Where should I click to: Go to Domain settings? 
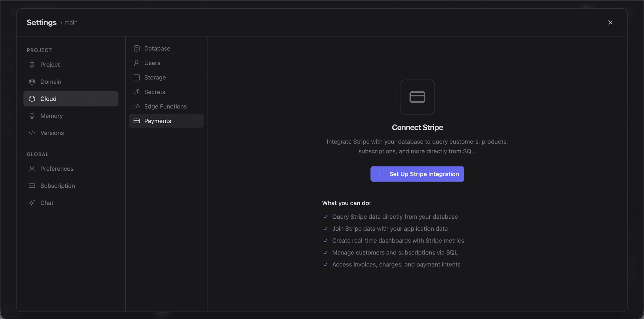point(71,82)
